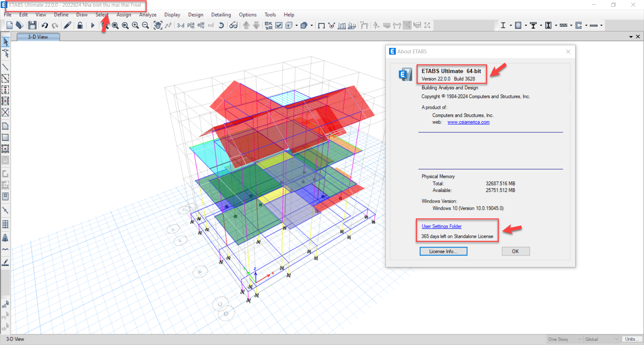This screenshot has width=644, height=345.
Task: Select the Draw Beam line tool
Action: click(x=5, y=67)
